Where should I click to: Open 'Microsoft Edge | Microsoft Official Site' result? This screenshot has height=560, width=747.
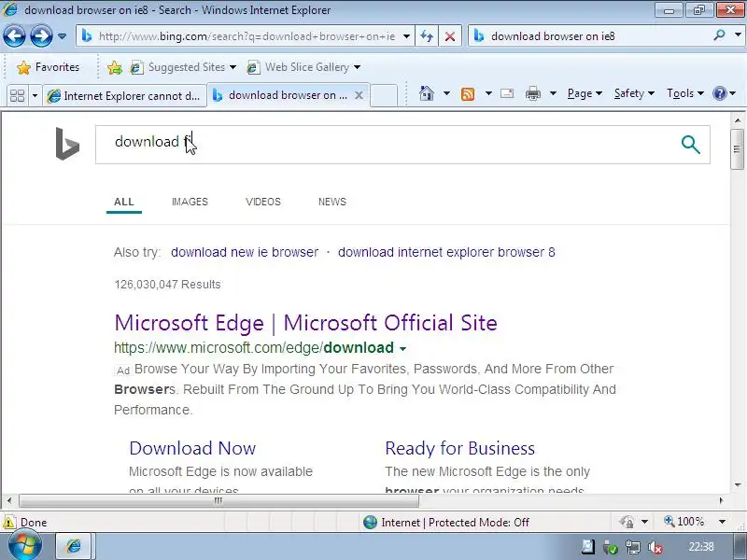coord(306,323)
